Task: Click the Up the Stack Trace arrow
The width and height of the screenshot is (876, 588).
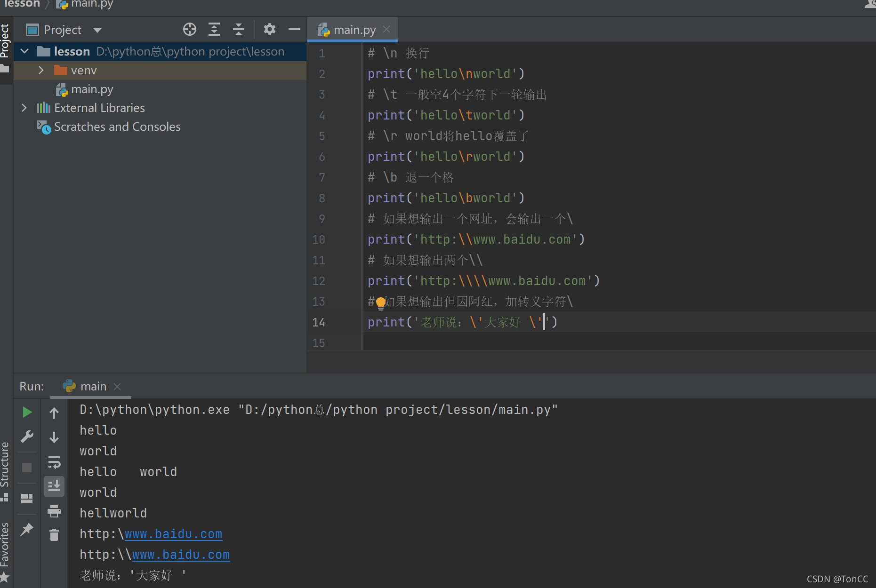Action: 54,413
